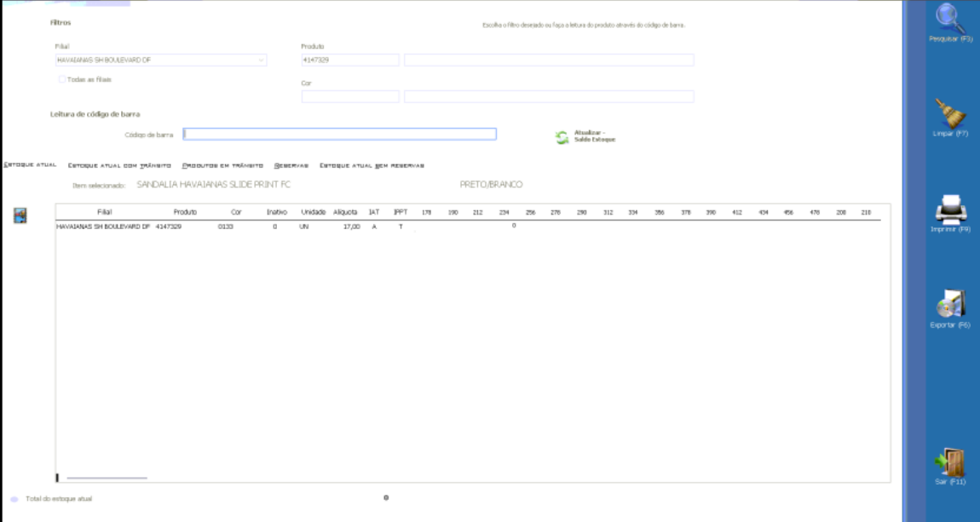Image resolution: width=980 pixels, height=522 pixels.
Task: Focus the Código de barra input field
Action: [x=339, y=135]
